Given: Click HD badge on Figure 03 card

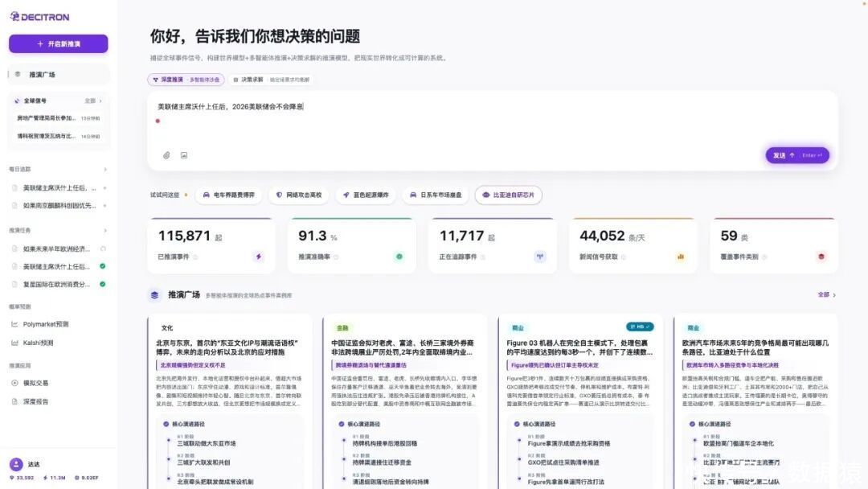Looking at the screenshot, I should pyautogui.click(x=640, y=327).
